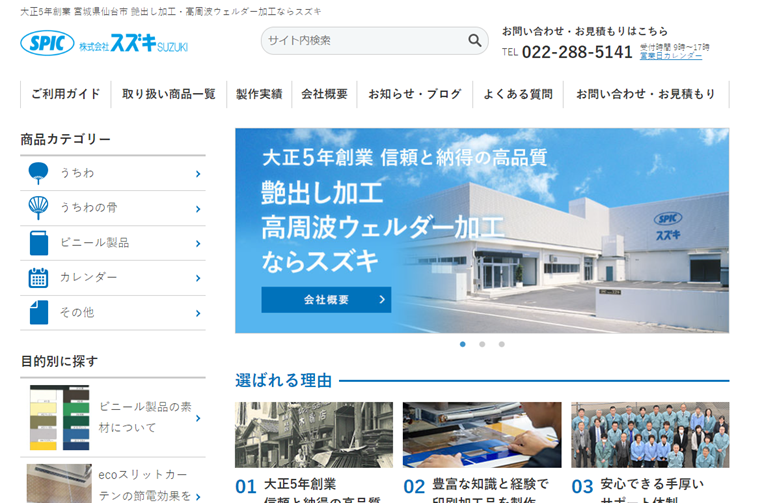Click the 商品カテゴリー sidebar heading
Image resolution: width=762 pixels, height=503 pixels.
tap(66, 139)
